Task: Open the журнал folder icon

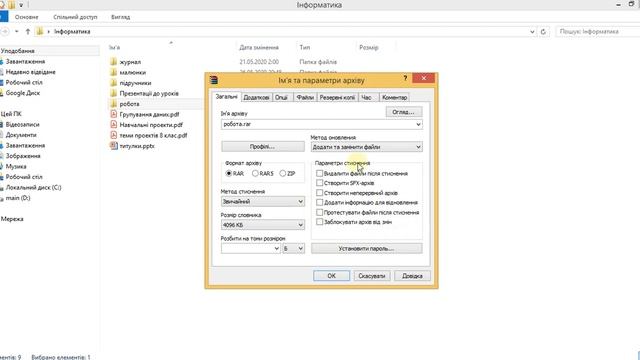Action: (x=113, y=62)
